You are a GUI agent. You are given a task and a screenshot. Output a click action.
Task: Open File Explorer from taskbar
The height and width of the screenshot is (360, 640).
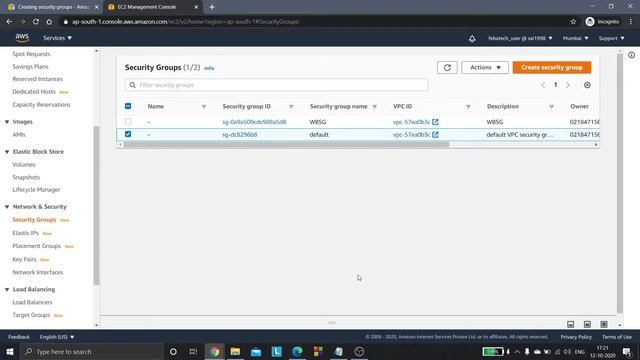tap(235, 351)
